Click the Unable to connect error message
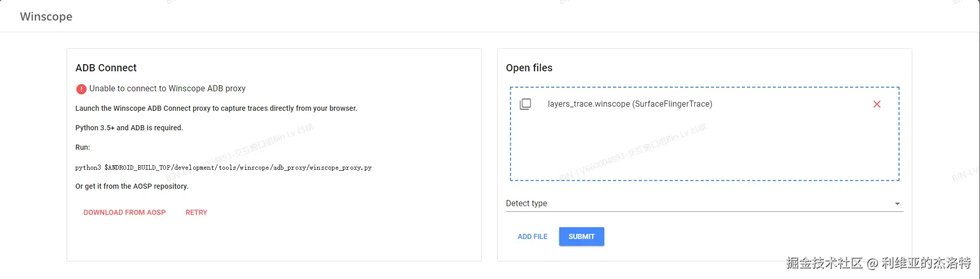 click(167, 89)
